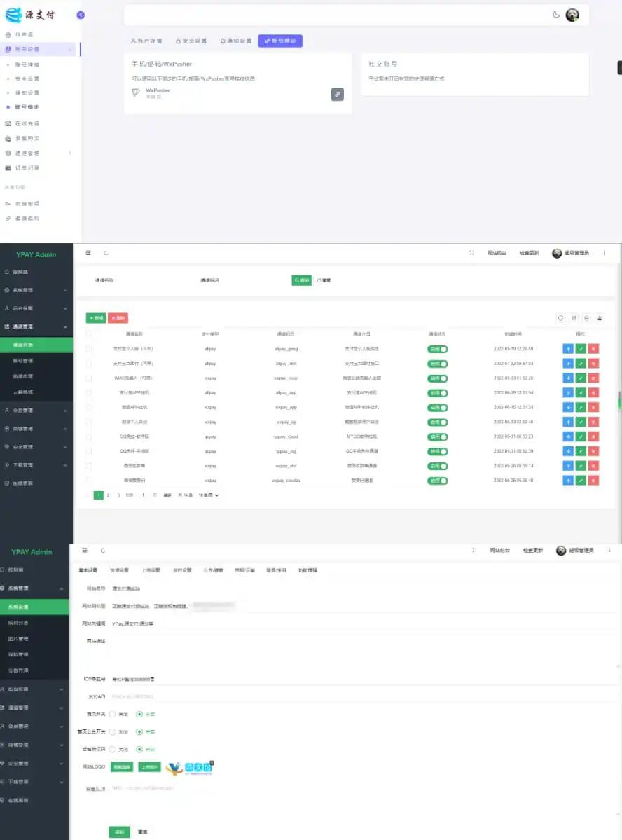Click the table refresh icon above the channel table

tap(561, 318)
